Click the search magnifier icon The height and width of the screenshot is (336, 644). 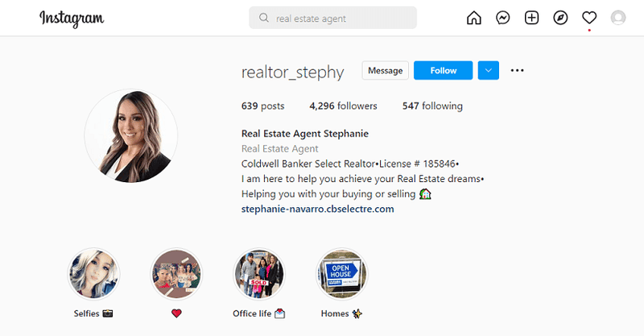point(264,18)
